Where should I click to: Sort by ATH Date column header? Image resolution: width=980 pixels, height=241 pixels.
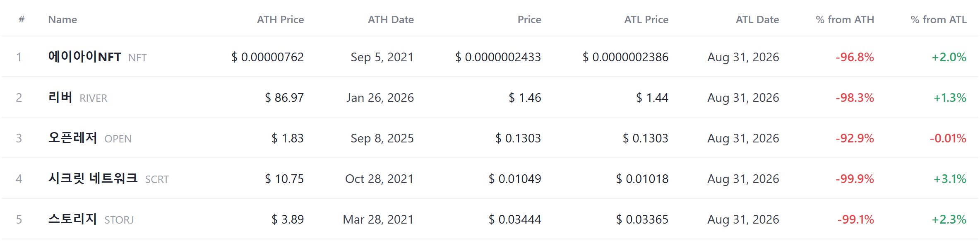[391, 19]
